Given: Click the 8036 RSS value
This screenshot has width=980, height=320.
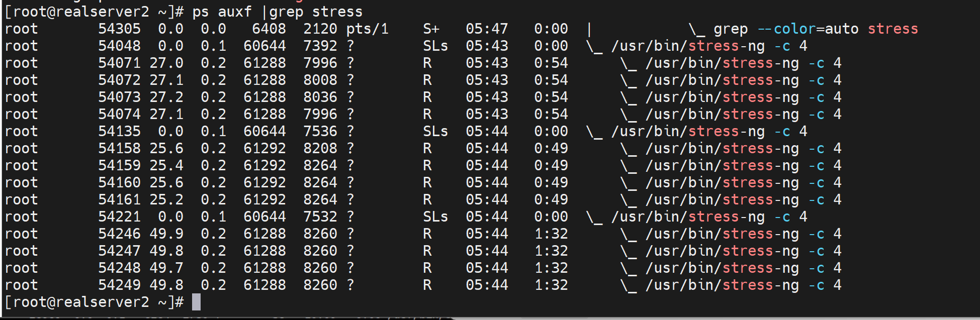Looking at the screenshot, I should pos(320,97).
